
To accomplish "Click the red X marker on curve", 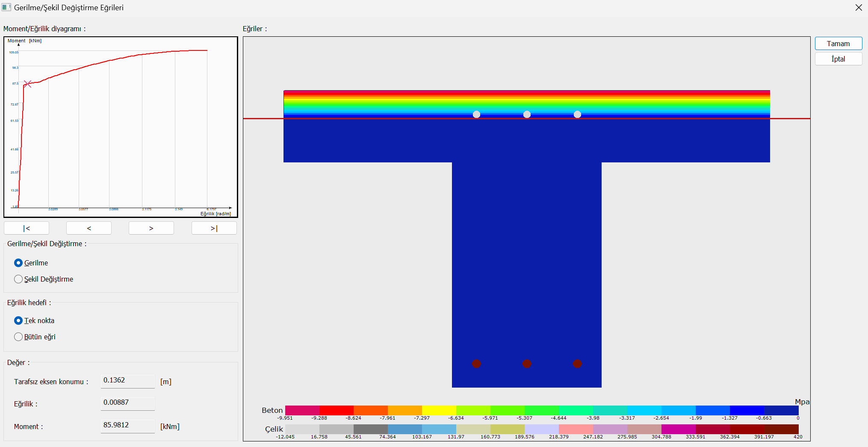I will (x=28, y=84).
